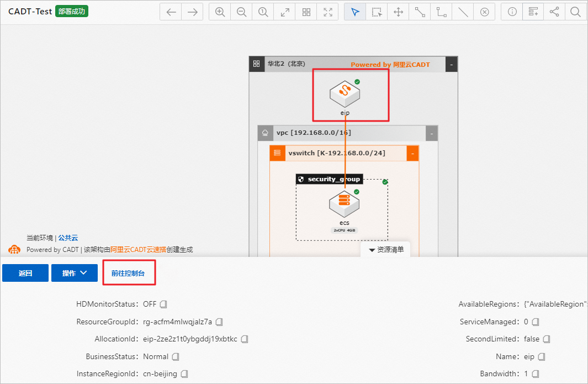
Task: Open the grid layout toolbar icon
Action: click(x=306, y=12)
